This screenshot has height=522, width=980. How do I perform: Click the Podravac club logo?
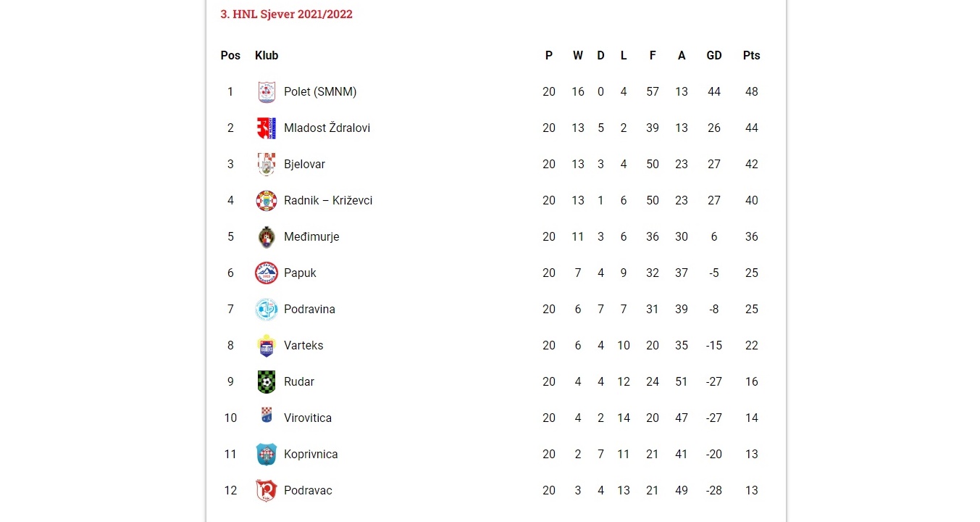tap(267, 491)
